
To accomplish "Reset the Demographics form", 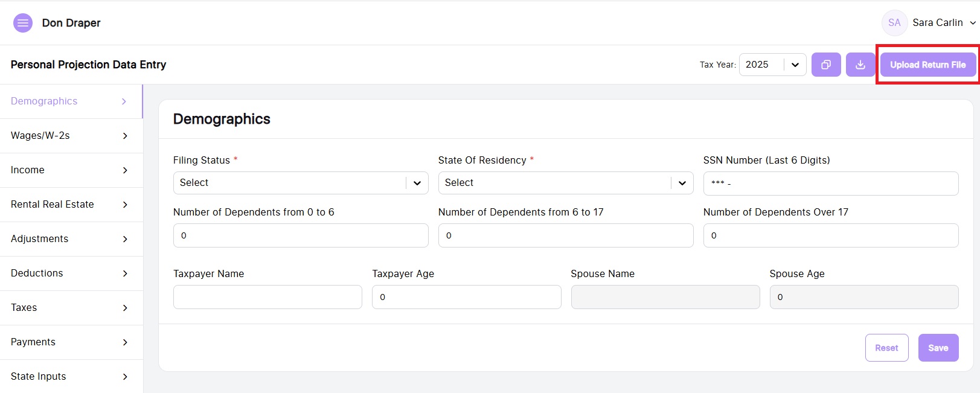I will [886, 348].
